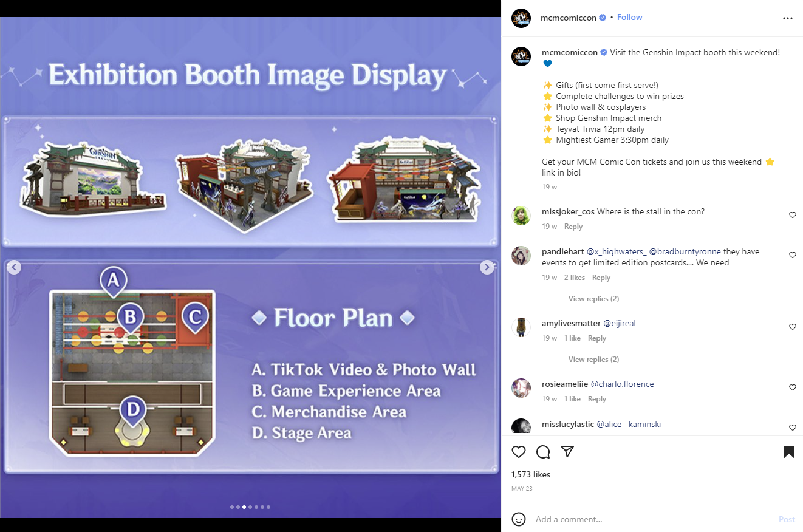Open the @bradburntyronne mention

pos(686,251)
